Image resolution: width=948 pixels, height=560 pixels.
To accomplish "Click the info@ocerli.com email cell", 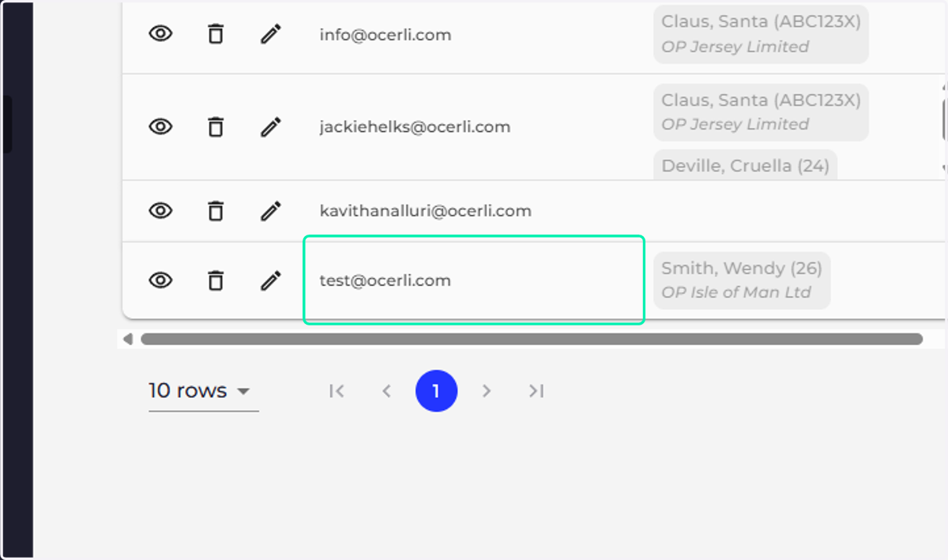I will click(x=474, y=35).
